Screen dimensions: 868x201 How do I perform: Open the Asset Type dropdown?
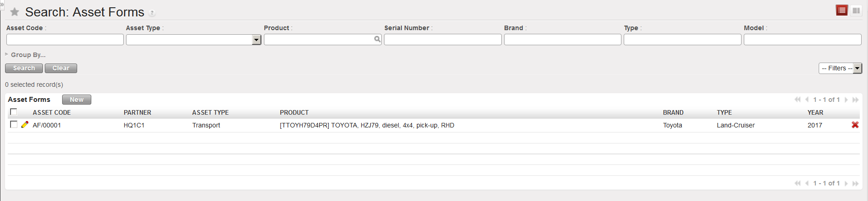point(256,40)
